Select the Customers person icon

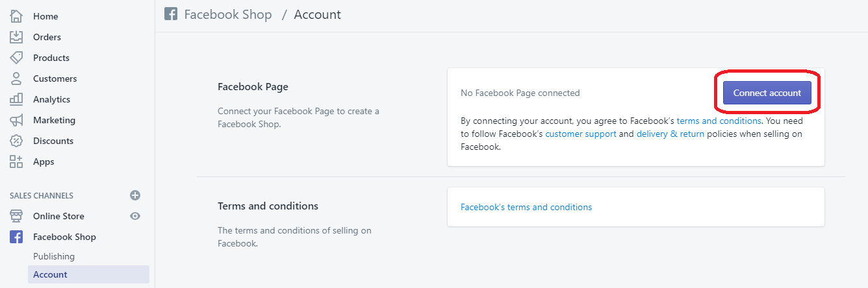(16, 78)
